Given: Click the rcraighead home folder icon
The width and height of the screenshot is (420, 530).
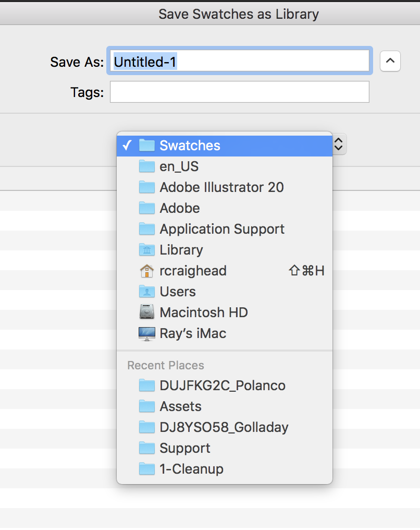Looking at the screenshot, I should [147, 271].
